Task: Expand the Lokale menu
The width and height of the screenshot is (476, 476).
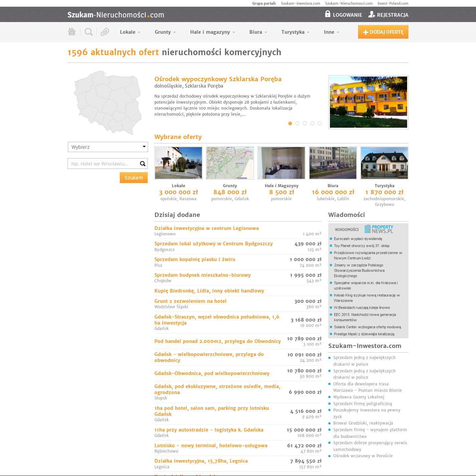Action: point(130,32)
